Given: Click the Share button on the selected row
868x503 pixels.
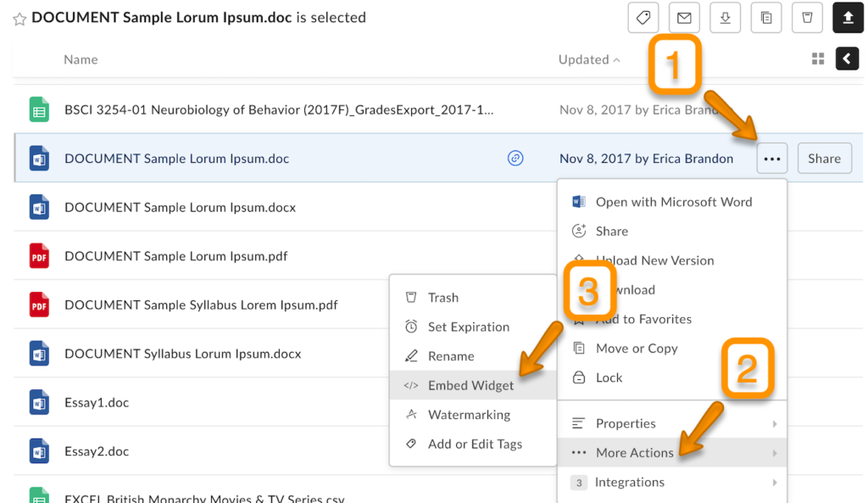Looking at the screenshot, I should click(x=824, y=158).
